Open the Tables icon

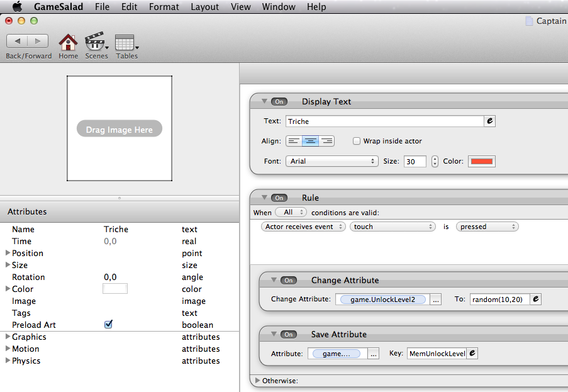126,43
